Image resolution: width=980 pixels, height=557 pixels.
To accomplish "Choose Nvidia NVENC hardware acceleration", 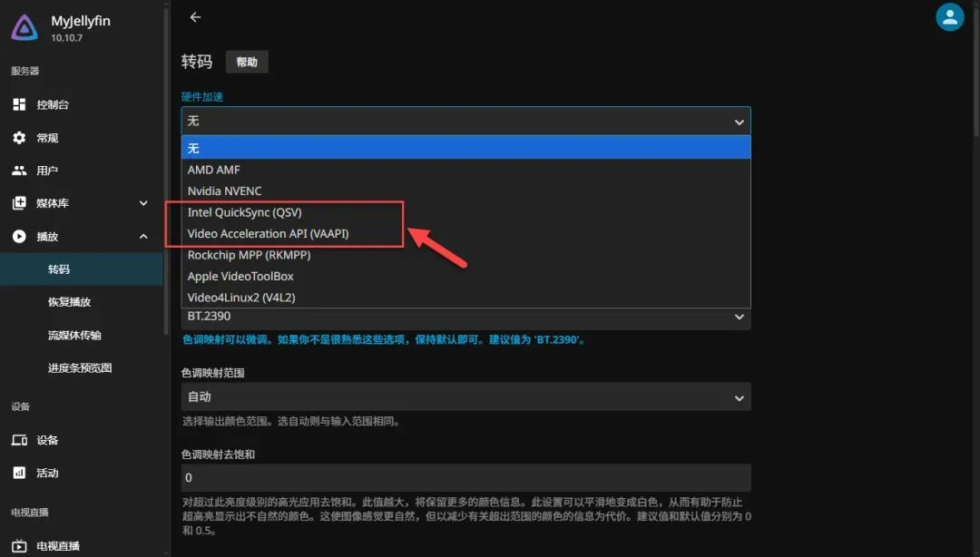I will coord(465,191).
